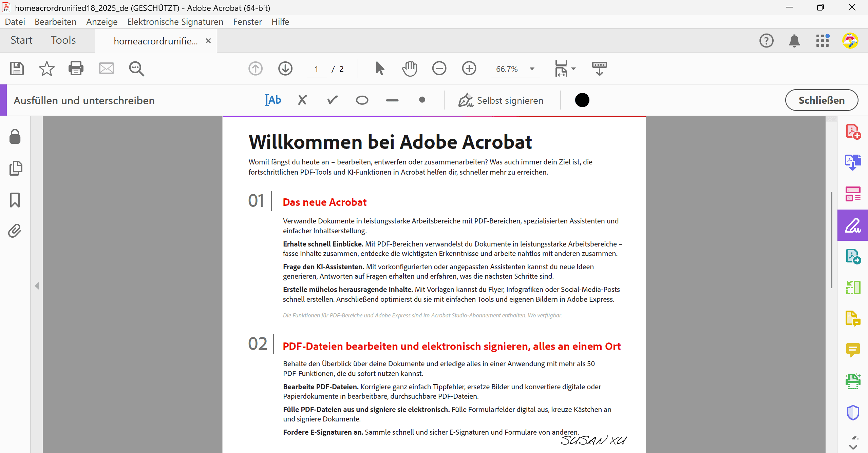The image size is (868, 453).
Task: Open the dropdown arrow next to page fit
Action: 573,69
